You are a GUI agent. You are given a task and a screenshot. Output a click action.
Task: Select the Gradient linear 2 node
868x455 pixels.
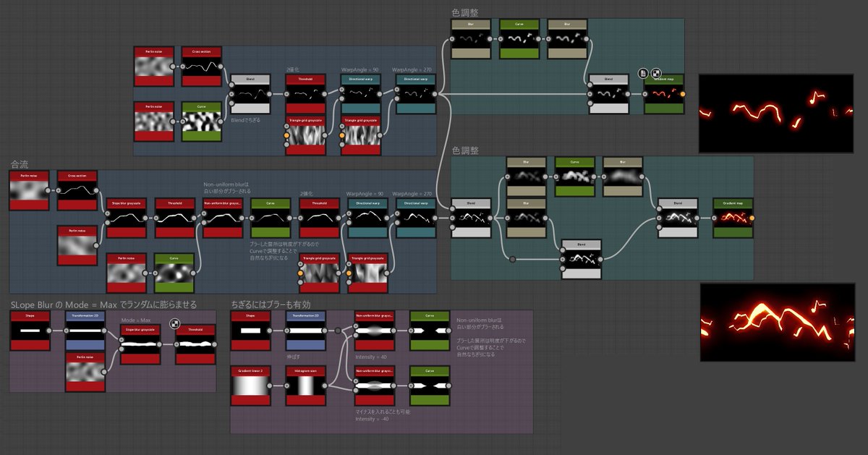[250, 386]
